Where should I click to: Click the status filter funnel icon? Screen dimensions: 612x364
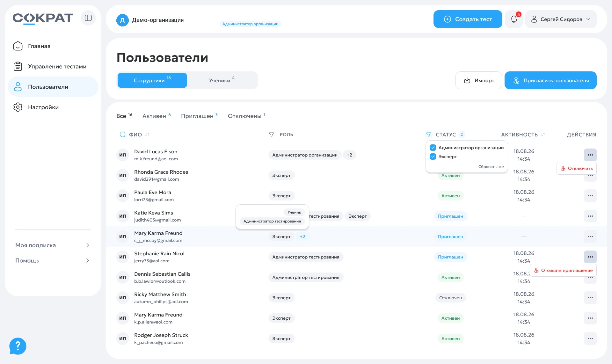429,135
